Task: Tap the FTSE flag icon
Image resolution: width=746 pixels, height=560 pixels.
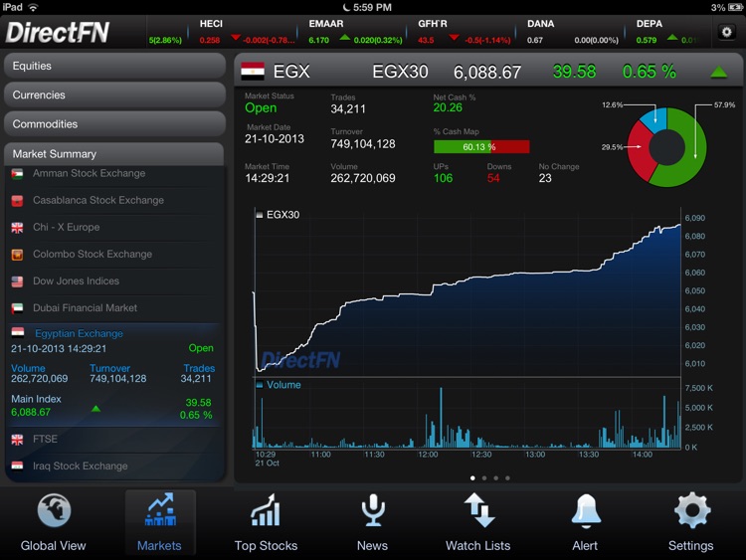Action: point(17,440)
